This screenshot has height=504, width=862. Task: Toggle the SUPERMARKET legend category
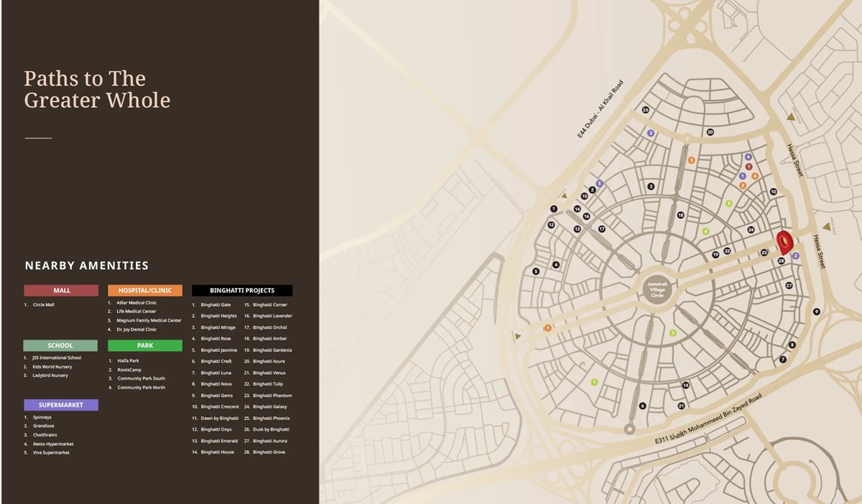point(60,404)
